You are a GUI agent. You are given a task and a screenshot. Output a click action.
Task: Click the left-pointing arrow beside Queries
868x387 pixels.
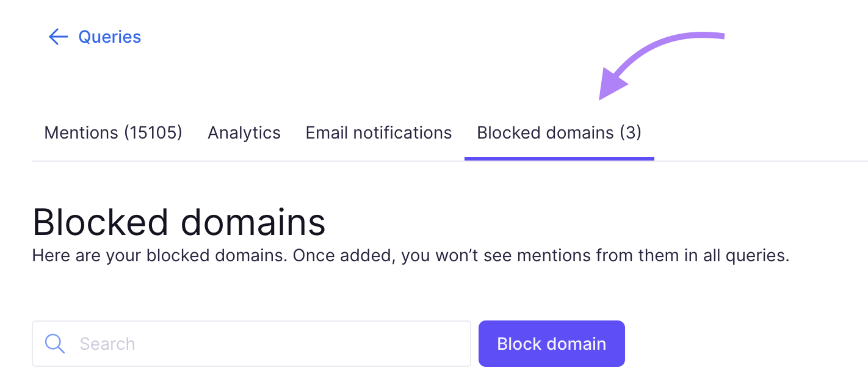coord(57,37)
